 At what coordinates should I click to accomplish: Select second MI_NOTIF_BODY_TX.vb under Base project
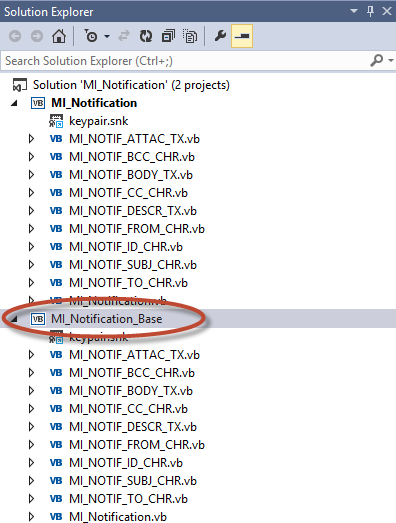click(131, 391)
